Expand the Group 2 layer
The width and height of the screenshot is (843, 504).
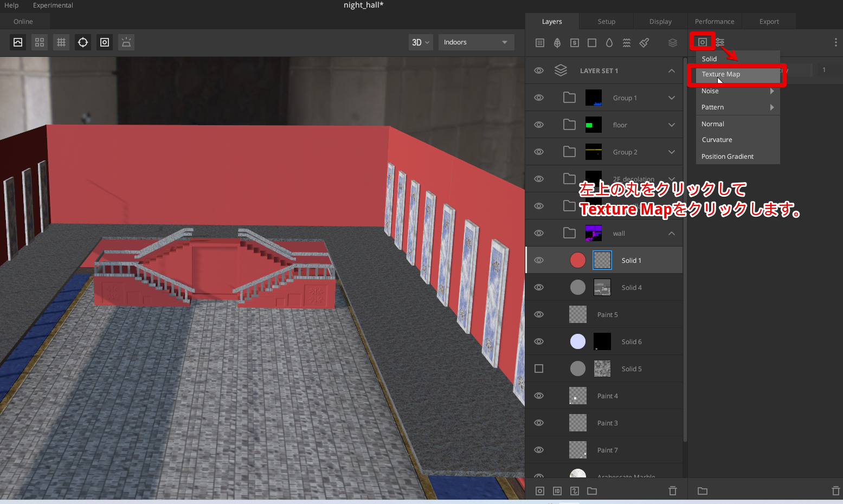click(x=671, y=151)
